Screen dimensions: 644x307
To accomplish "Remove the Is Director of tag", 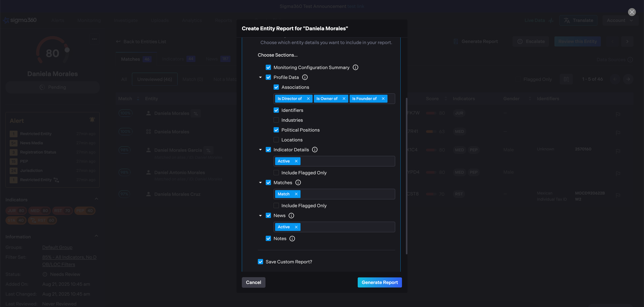I will click(x=308, y=99).
